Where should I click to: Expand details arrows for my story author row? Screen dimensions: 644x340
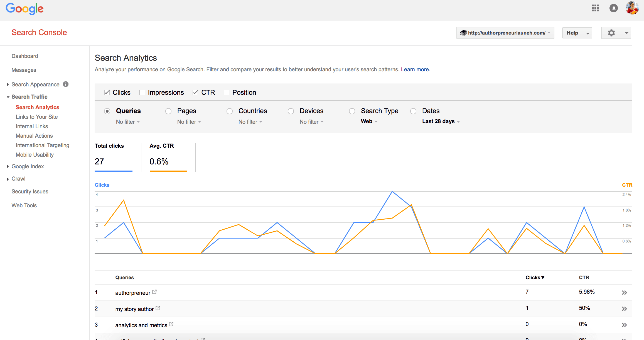point(624,309)
